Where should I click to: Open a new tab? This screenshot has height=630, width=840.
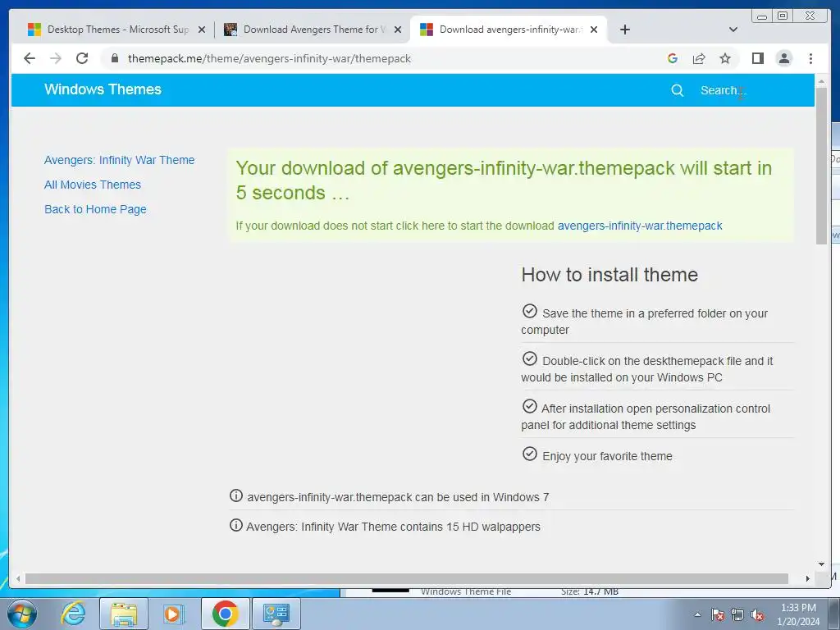(624, 30)
